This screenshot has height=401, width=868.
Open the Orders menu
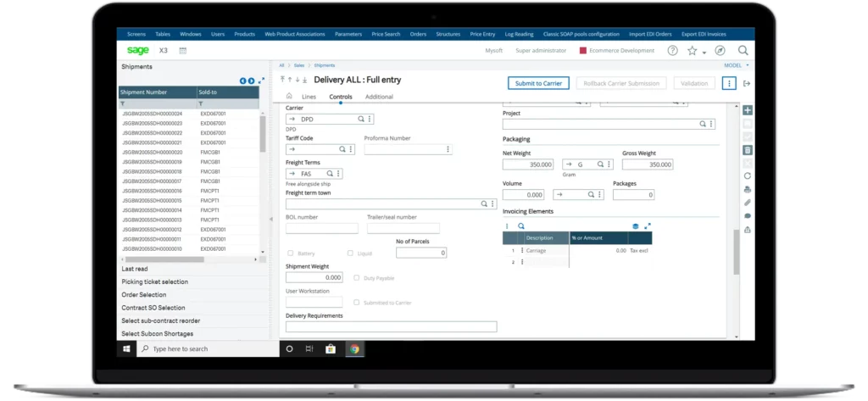click(x=418, y=35)
